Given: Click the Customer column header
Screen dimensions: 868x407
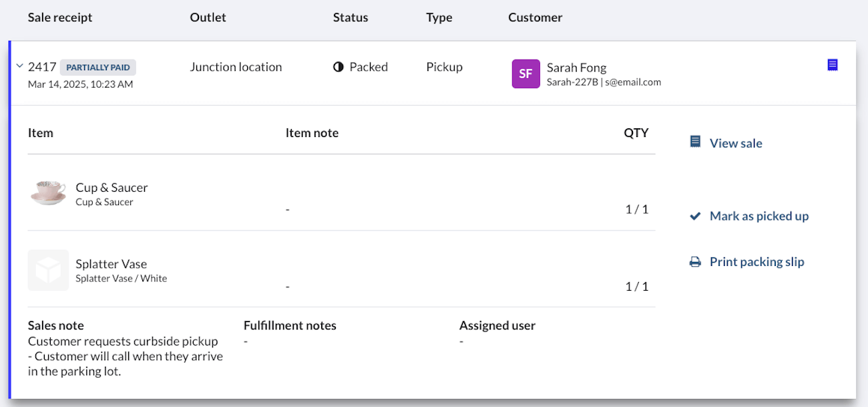Looking at the screenshot, I should [535, 17].
